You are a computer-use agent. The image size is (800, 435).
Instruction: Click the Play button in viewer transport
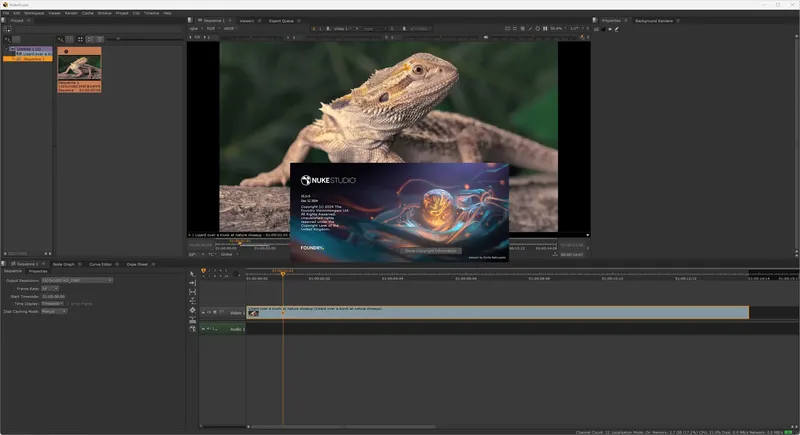point(535,28)
